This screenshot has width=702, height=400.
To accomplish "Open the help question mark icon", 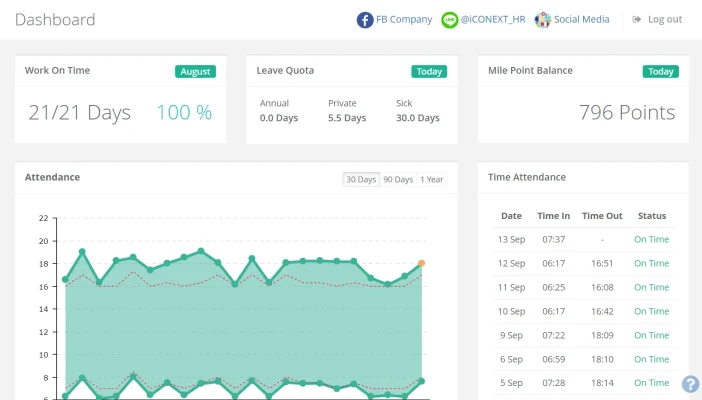I will 690,384.
